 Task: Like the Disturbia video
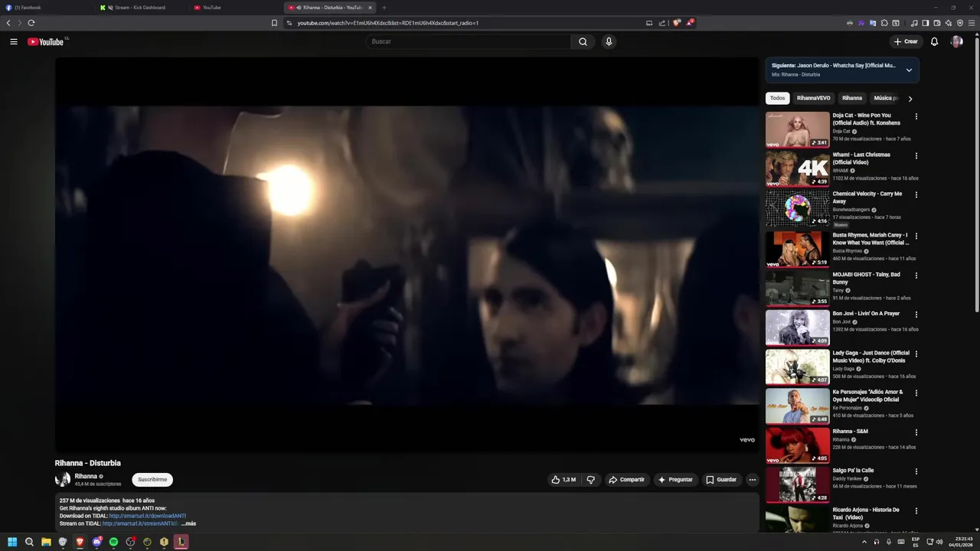563,480
